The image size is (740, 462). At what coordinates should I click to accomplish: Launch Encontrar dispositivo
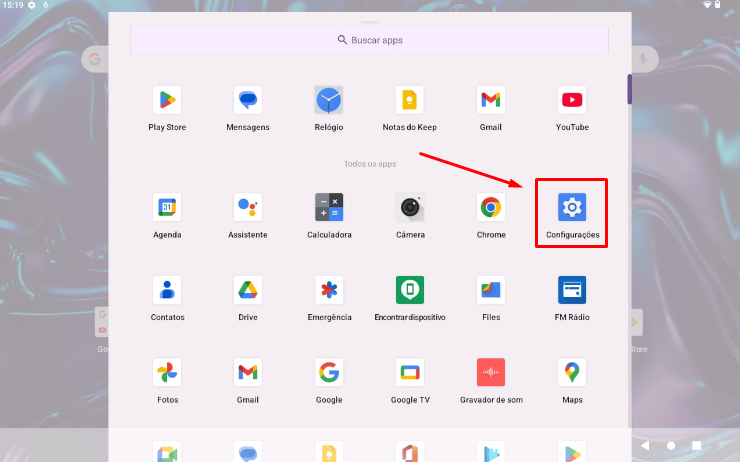410,290
